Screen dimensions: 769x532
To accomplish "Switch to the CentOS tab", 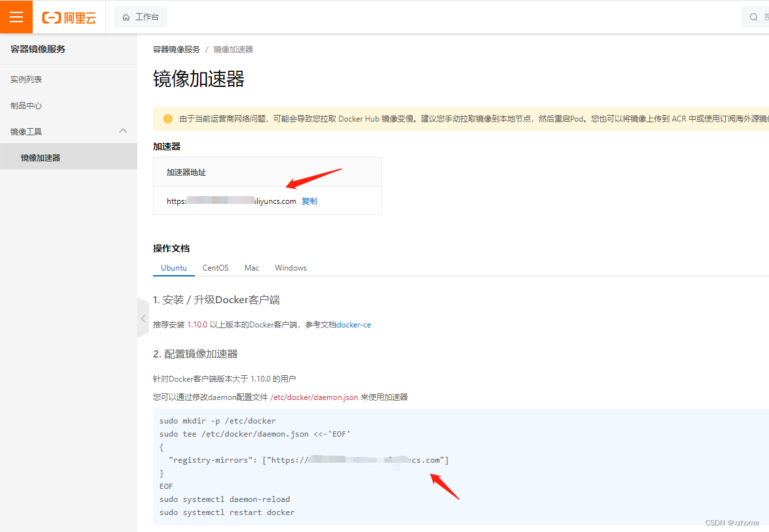I will (215, 268).
